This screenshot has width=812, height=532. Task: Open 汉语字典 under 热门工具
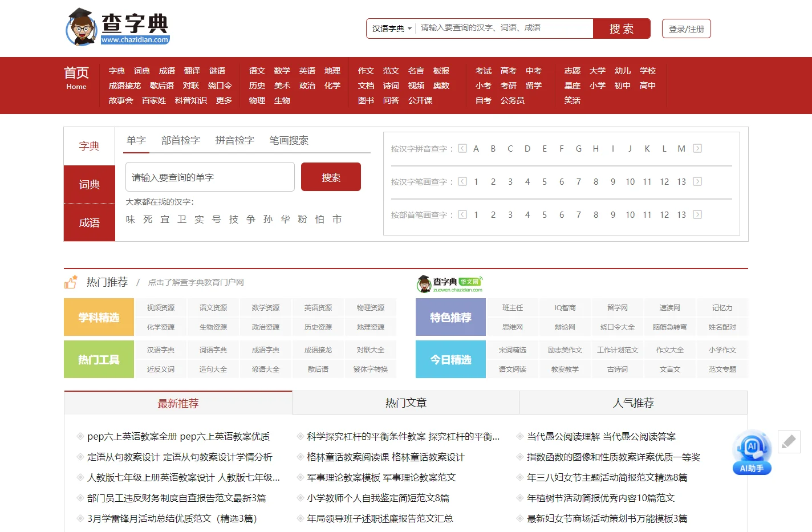pyautogui.click(x=161, y=350)
